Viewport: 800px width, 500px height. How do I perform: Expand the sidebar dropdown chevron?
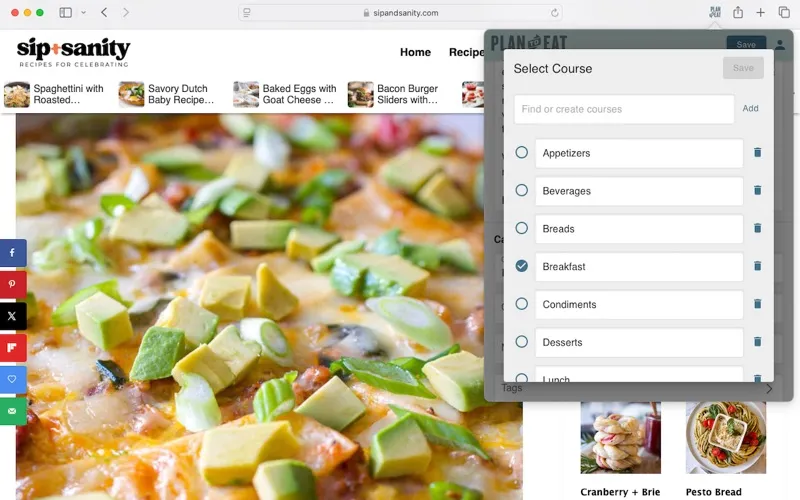click(83, 12)
